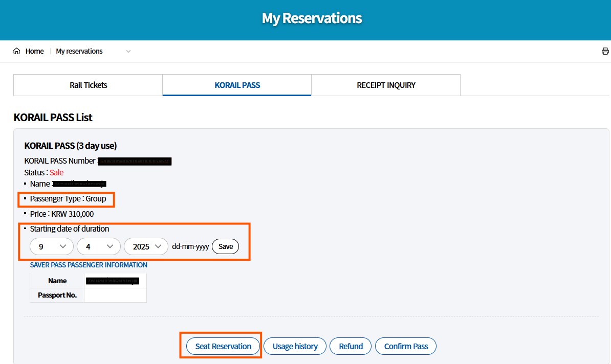The width and height of the screenshot is (611, 364).
Task: Select the Home breadcrumb link
Action: point(34,51)
